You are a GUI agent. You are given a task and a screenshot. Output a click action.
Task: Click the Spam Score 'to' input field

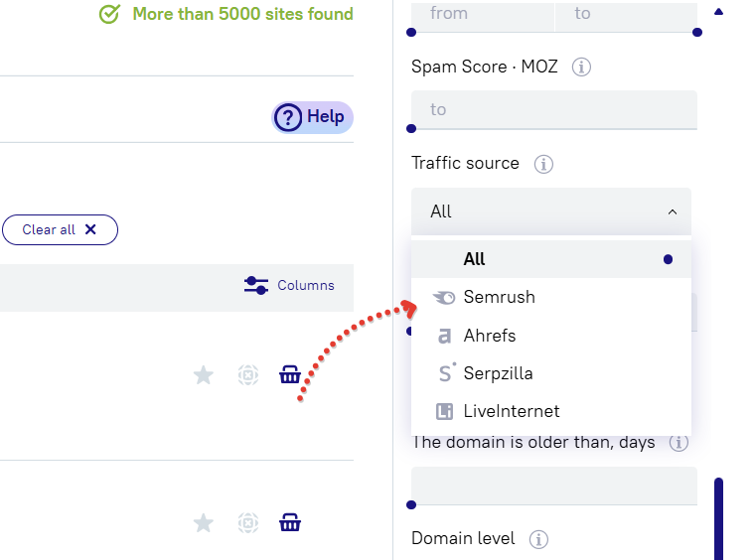point(554,109)
